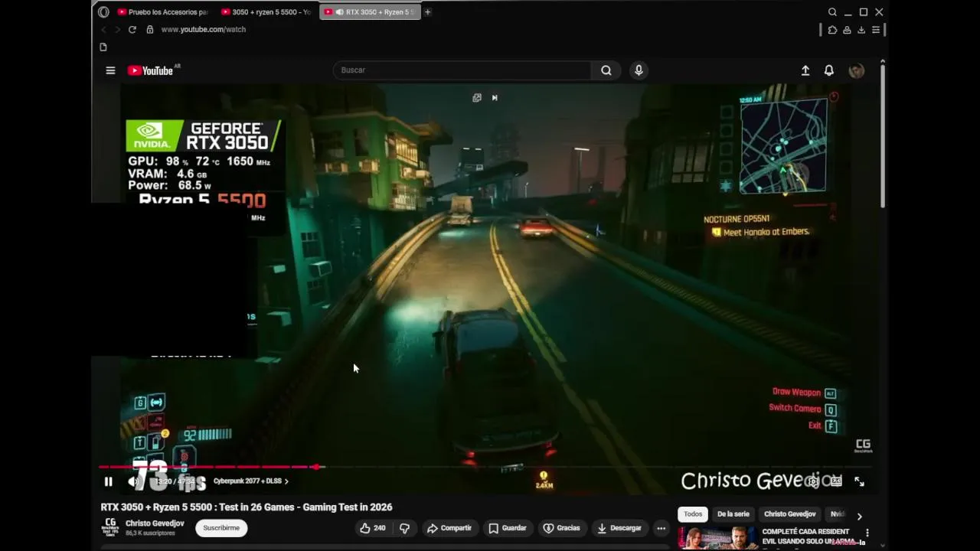Go to the YouTube home logo

pos(151,70)
